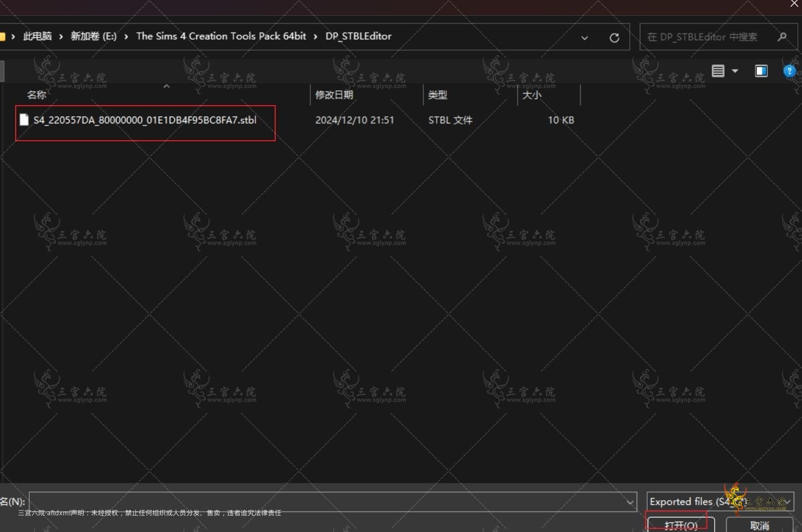Expand chevron after 新加卷 (E:) breadcrumb
The width and height of the screenshot is (802, 532).
tap(126, 37)
